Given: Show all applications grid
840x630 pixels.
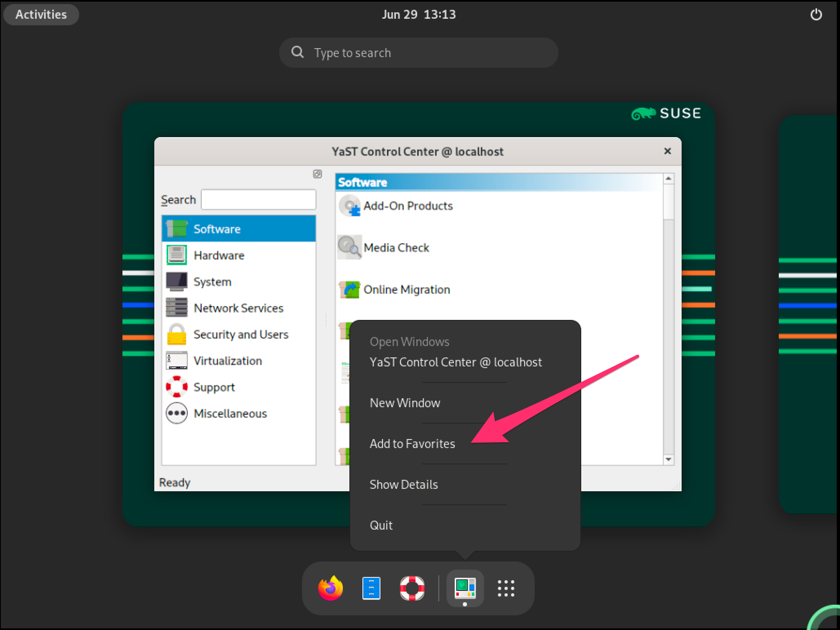Looking at the screenshot, I should point(506,588).
